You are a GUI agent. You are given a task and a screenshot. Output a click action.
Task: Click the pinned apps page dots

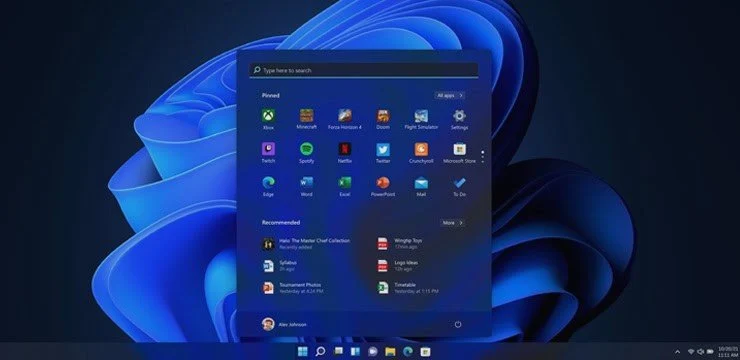tap(482, 157)
